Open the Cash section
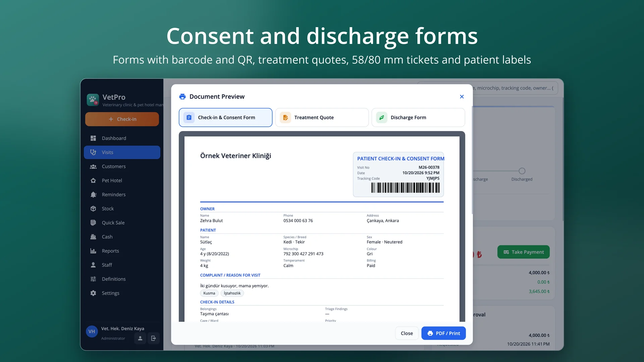 tap(122, 237)
